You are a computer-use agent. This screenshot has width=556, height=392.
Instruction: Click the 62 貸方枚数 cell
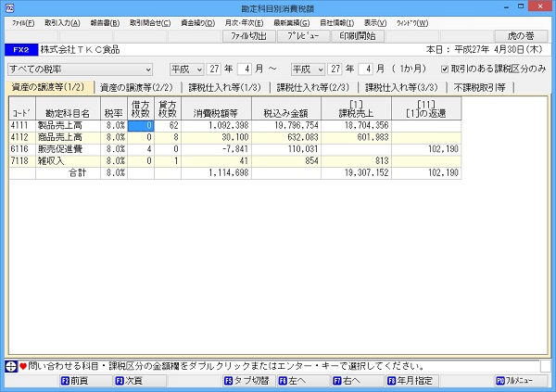[x=168, y=126]
